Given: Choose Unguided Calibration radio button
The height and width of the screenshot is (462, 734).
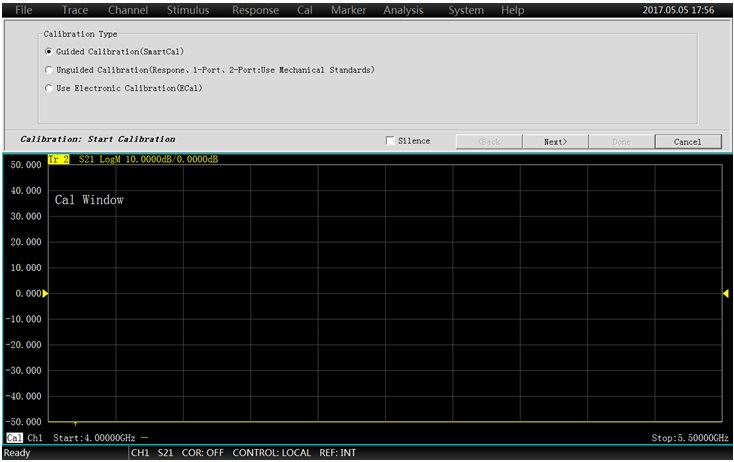Looking at the screenshot, I should [49, 70].
